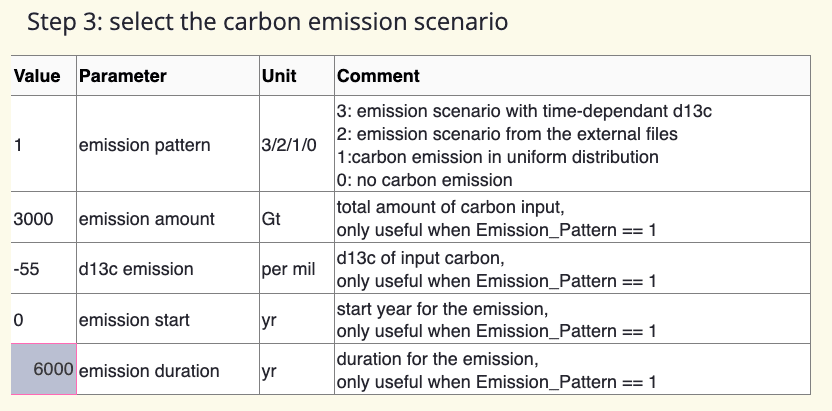Click the per mil unit cell

click(x=289, y=268)
